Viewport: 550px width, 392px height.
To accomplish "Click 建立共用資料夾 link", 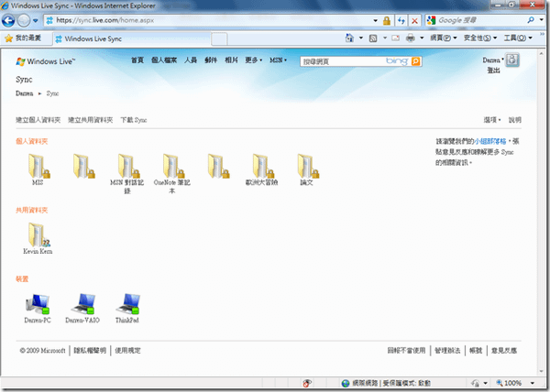I will click(91, 120).
